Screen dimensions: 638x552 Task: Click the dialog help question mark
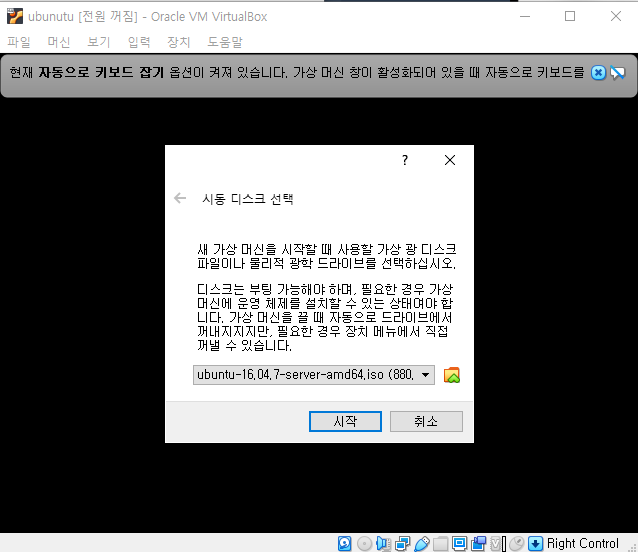[405, 160]
